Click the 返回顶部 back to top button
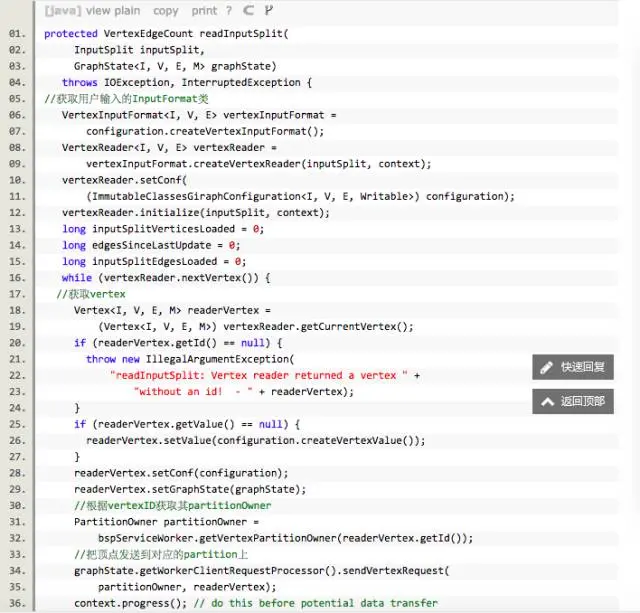Image resolution: width=640 pixels, height=613 pixels. coord(573,401)
